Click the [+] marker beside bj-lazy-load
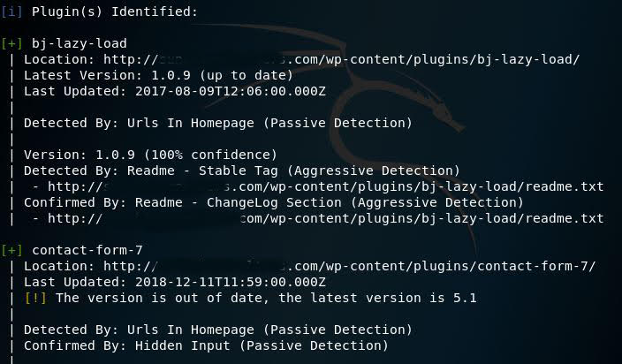Viewport: 622px width, 364px height. point(12,43)
